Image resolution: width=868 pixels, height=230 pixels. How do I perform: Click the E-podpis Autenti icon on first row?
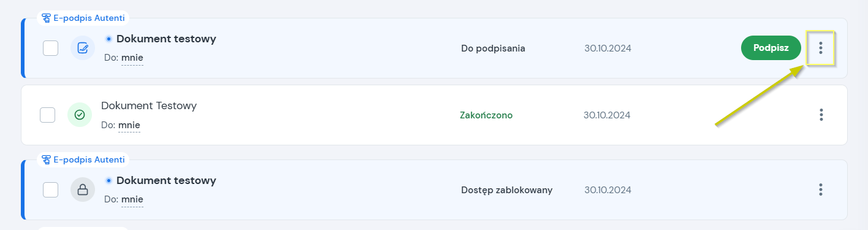coord(46,18)
